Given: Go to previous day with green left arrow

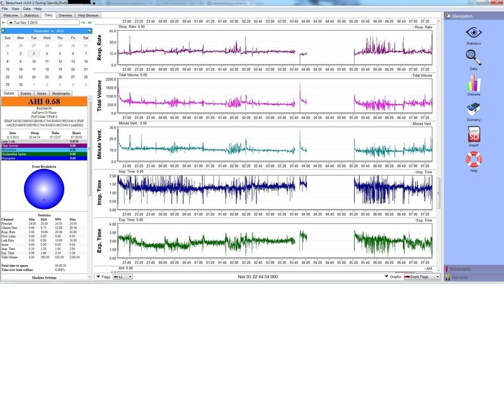Looking at the screenshot, I should tap(3, 22).
